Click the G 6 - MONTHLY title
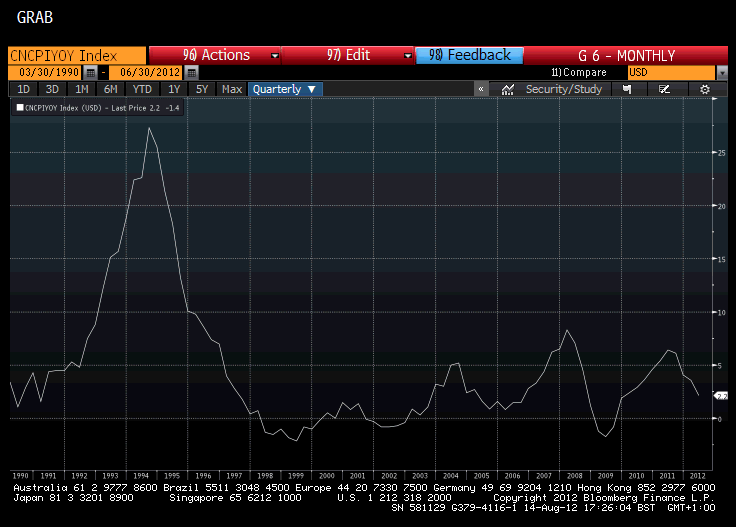The width and height of the screenshot is (736, 527). [626, 56]
